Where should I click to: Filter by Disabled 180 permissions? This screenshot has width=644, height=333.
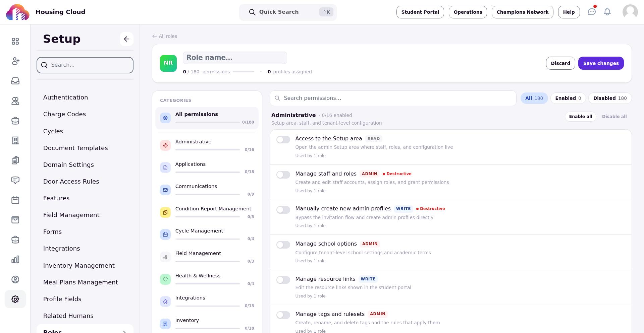610,98
